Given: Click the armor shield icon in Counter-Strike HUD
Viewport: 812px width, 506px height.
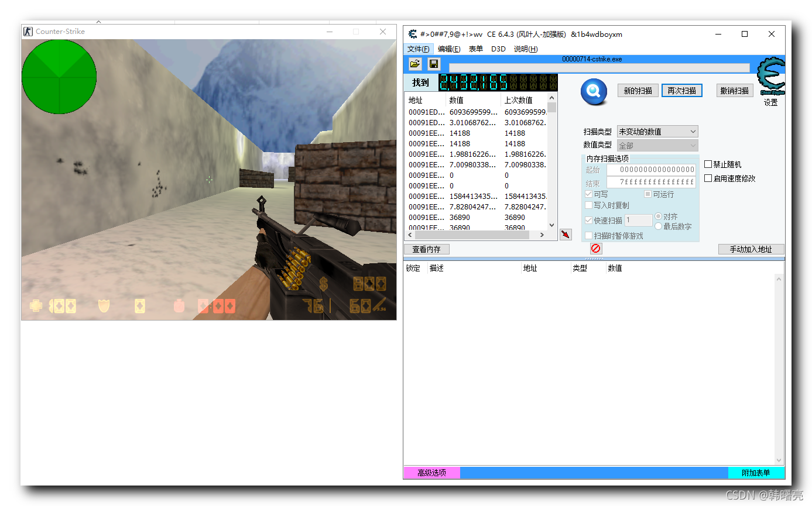Looking at the screenshot, I should pos(104,305).
